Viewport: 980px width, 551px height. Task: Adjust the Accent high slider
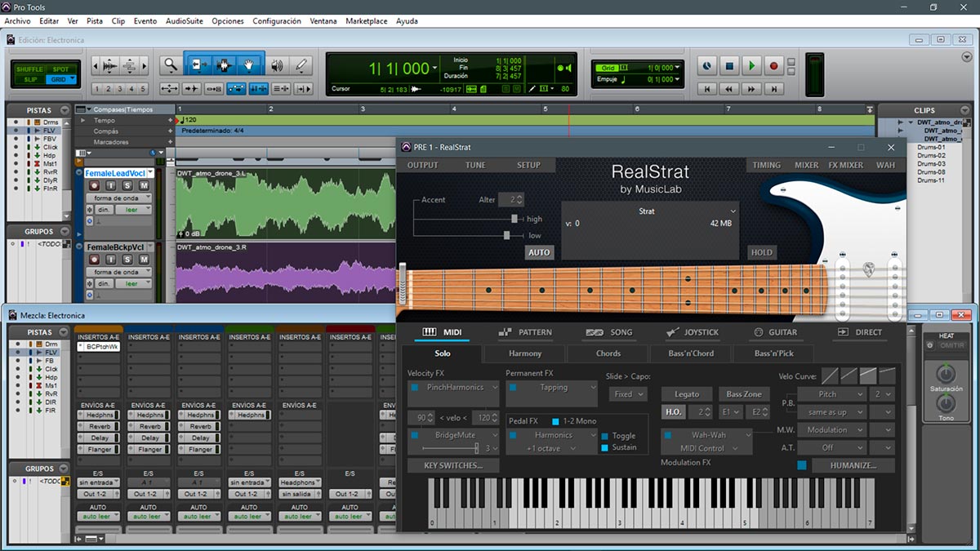(x=514, y=219)
